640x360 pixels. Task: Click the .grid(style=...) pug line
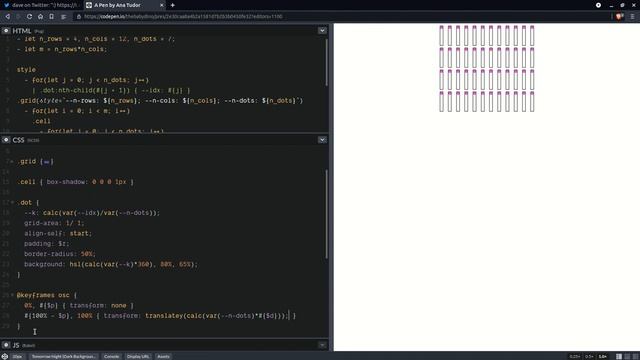pos(160,100)
